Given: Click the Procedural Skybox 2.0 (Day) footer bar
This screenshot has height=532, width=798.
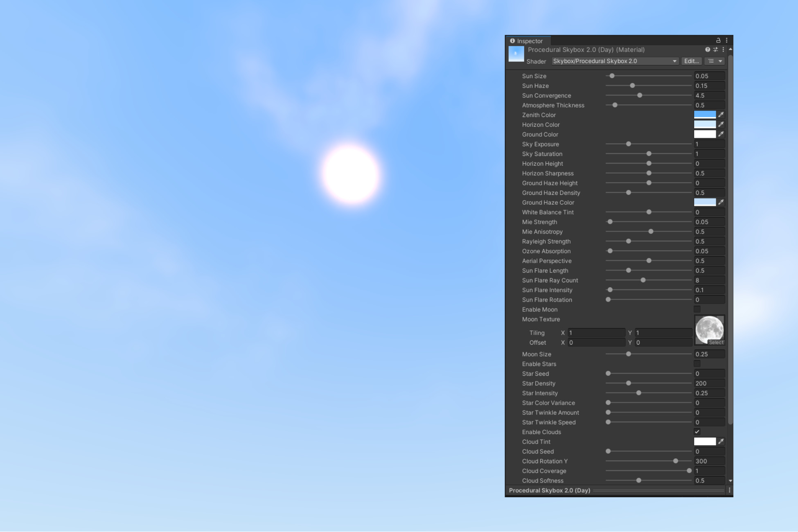Looking at the screenshot, I should click(549, 490).
